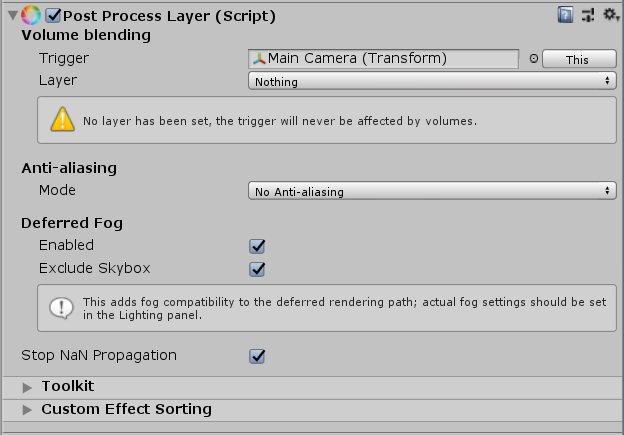
Task: Click the object picker circle for Trigger
Action: pos(533,59)
